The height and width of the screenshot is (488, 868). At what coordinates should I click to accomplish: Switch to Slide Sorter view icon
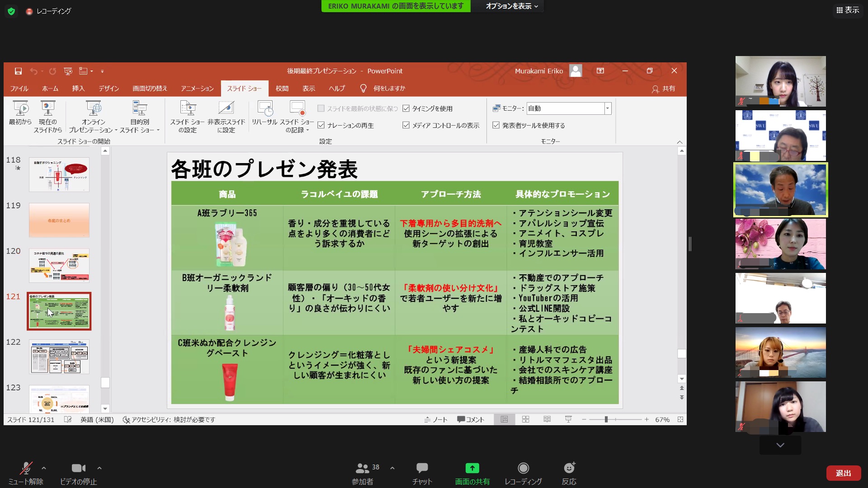point(525,419)
